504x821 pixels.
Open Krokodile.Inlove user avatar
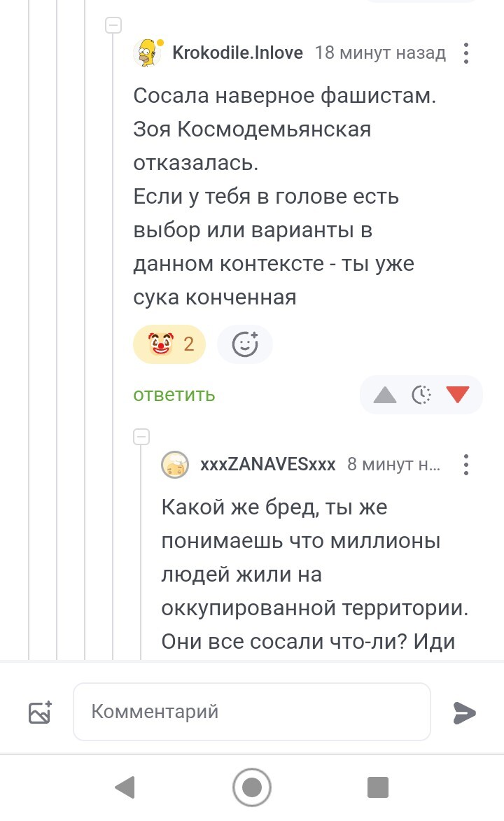[x=148, y=52]
